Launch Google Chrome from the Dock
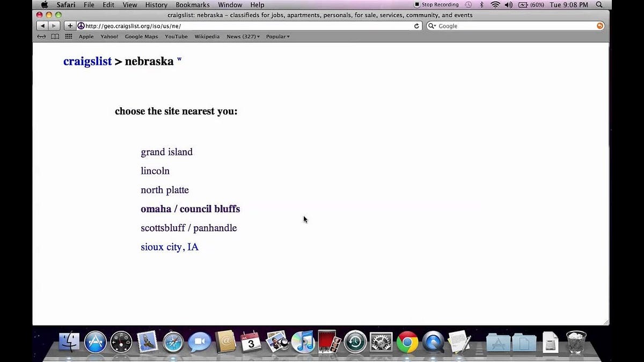This screenshot has width=644, height=362. (x=407, y=342)
